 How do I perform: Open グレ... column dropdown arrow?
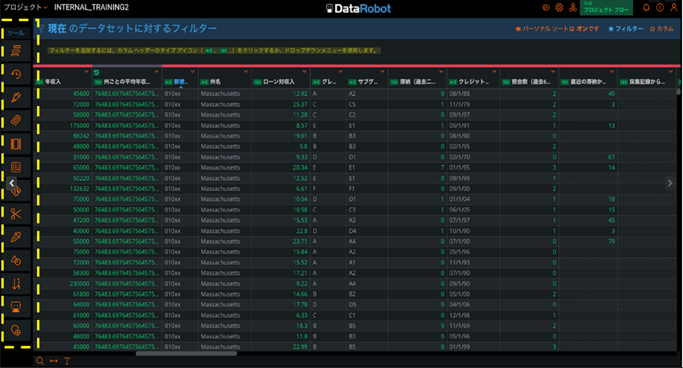pyautogui.click(x=341, y=71)
